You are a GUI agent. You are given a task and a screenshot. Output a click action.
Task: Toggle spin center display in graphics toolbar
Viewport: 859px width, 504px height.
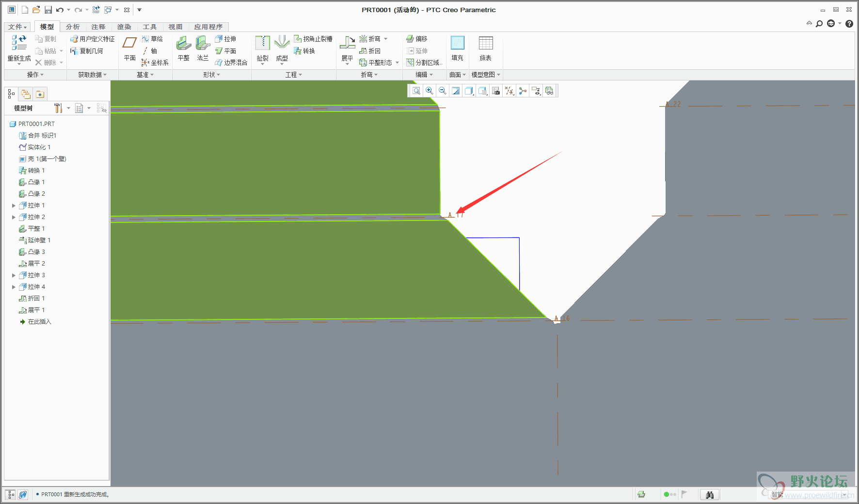click(x=523, y=91)
